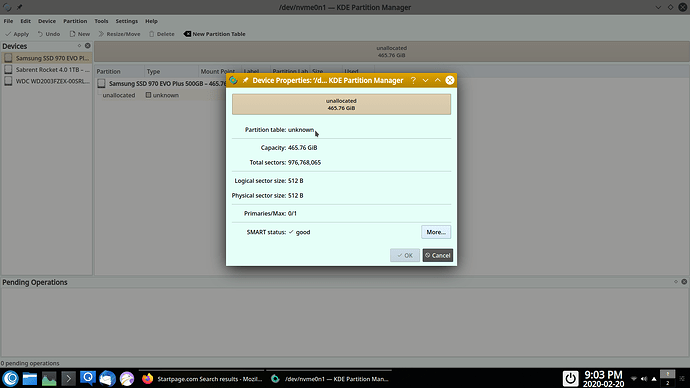
Task: Click main window unallocated 465.76 GiB bar
Action: coord(391,51)
